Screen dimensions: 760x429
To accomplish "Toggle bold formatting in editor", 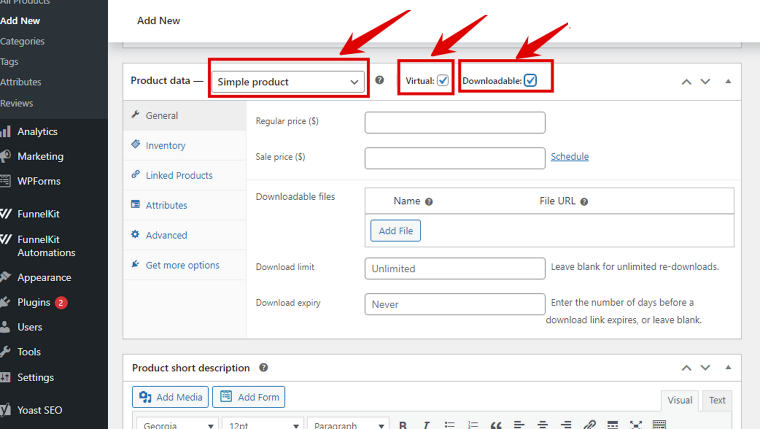I will [x=403, y=425].
